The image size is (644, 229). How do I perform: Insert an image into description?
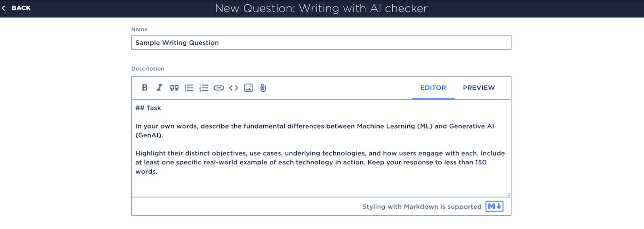248,88
